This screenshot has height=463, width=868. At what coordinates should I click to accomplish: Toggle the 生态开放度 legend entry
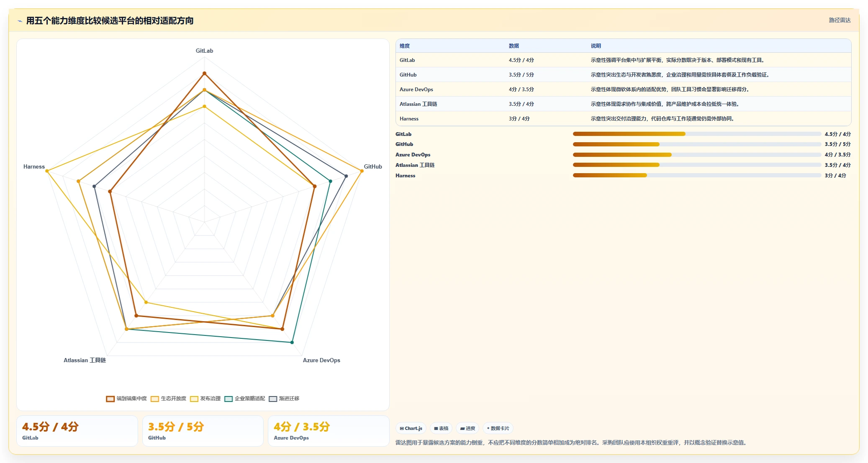(168, 399)
